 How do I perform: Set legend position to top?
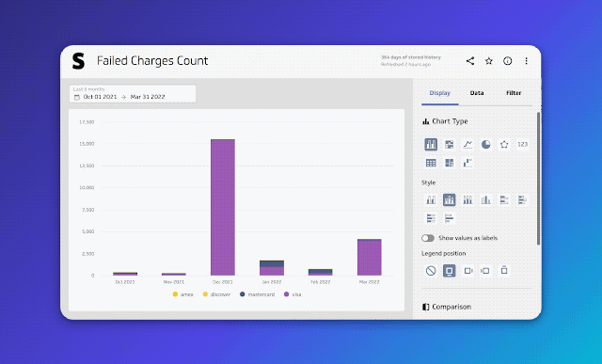[x=504, y=271]
